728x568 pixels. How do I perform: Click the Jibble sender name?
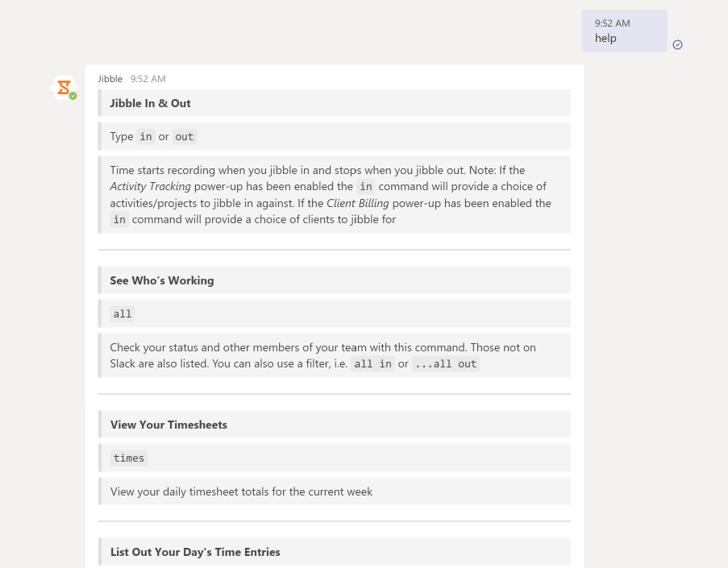(x=110, y=78)
